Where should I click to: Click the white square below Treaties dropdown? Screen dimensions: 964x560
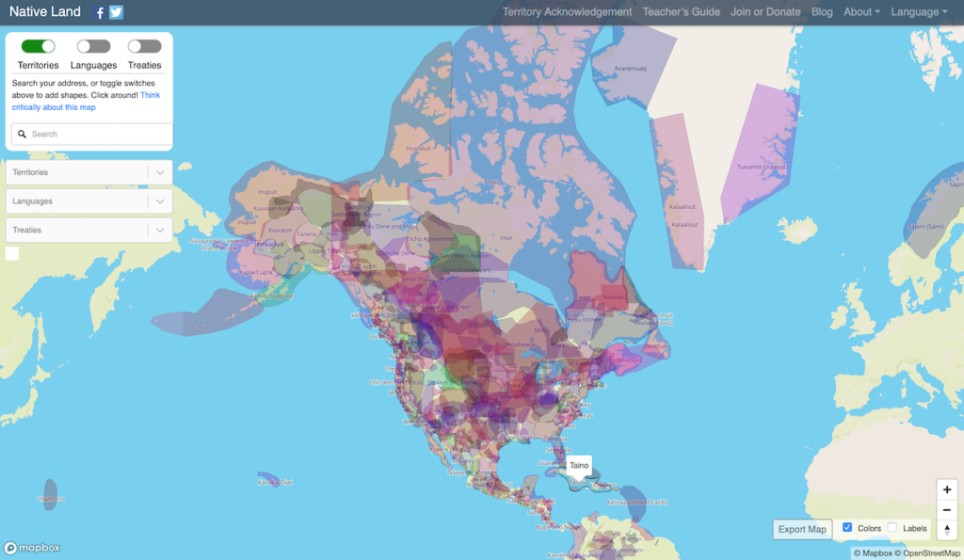point(12,253)
